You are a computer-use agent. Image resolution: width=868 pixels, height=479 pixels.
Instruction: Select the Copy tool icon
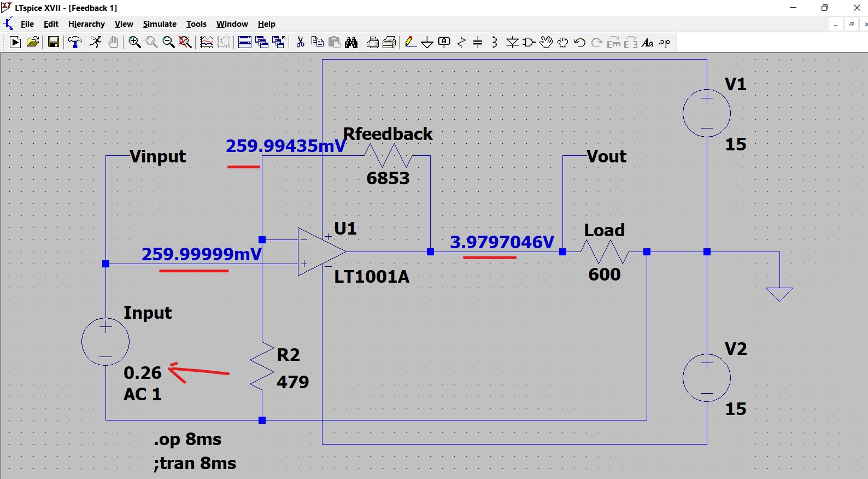tap(317, 43)
